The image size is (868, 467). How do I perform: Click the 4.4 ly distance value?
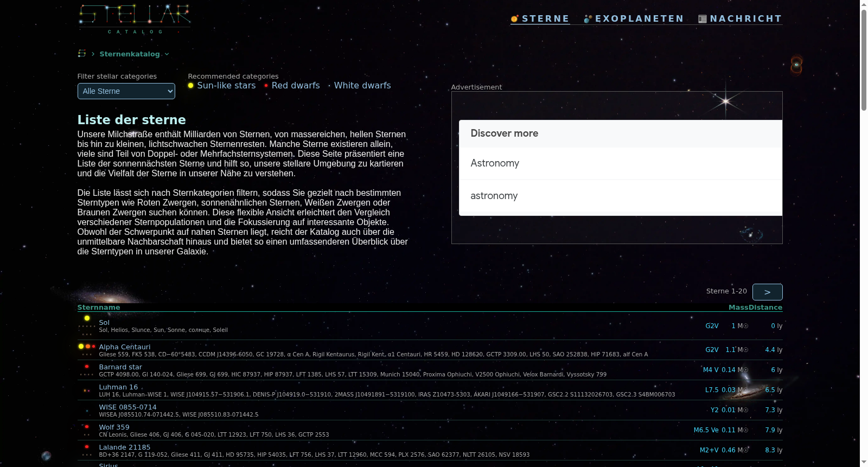coord(774,350)
